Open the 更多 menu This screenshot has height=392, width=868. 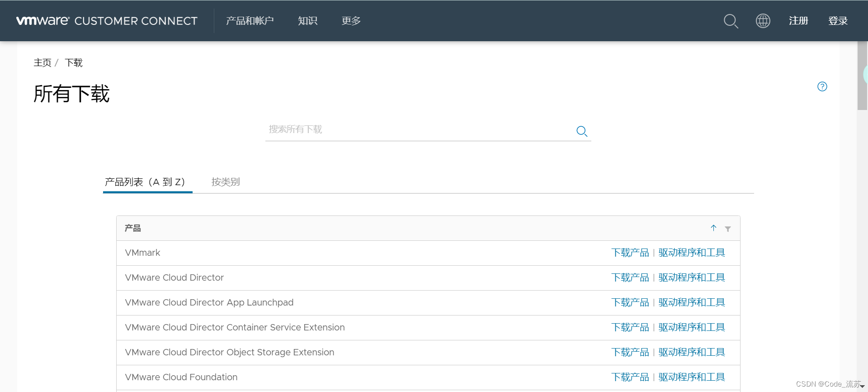coord(351,21)
